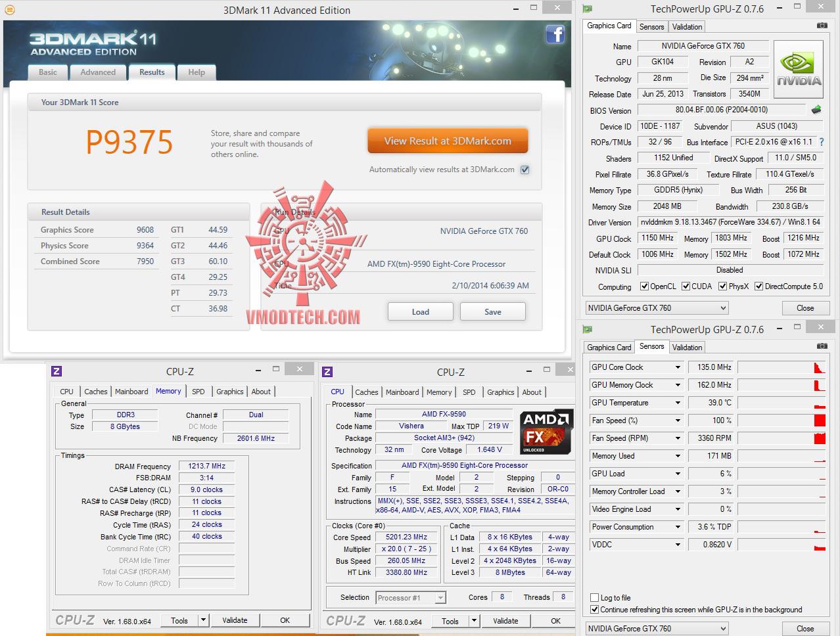Open Validation tab in upper GPU-Z window
This screenshot has height=636, width=840.
pyautogui.click(x=687, y=27)
